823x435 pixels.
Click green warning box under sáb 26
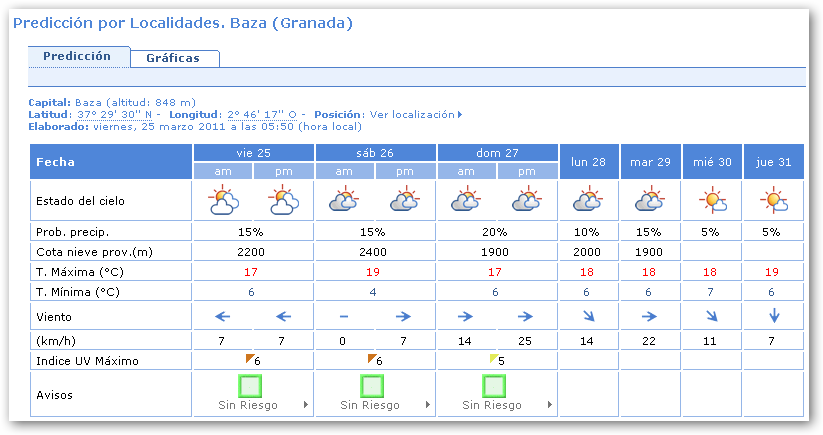point(372,385)
